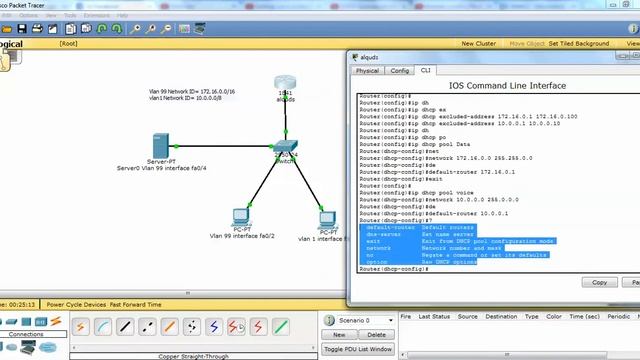640x360 pixels.
Task: Select the Phone cable icon
Action: pyautogui.click(x=191, y=327)
